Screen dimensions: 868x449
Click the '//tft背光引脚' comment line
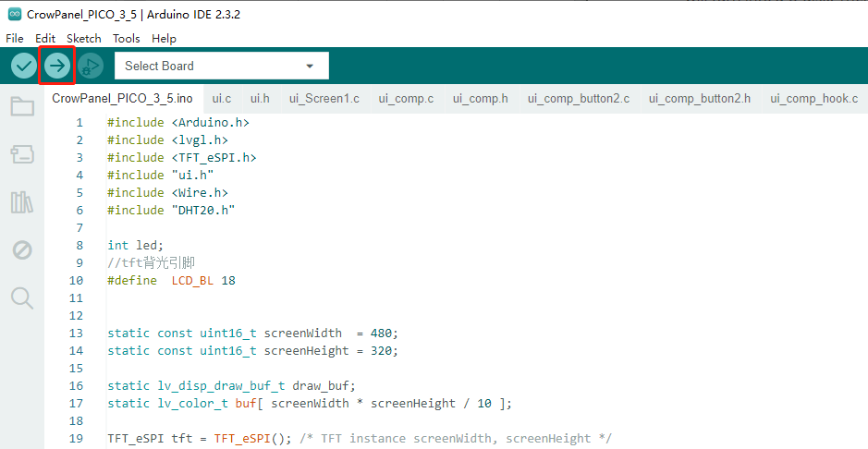pos(151,262)
